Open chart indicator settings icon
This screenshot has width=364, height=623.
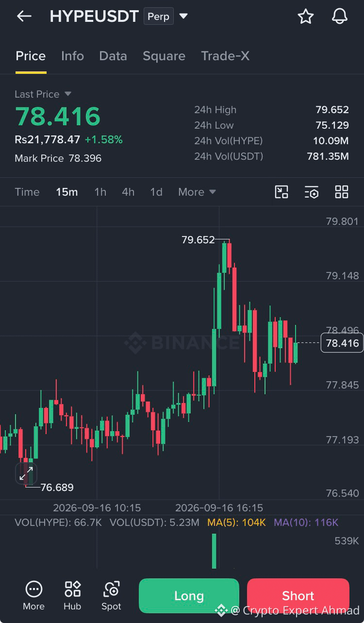click(312, 192)
